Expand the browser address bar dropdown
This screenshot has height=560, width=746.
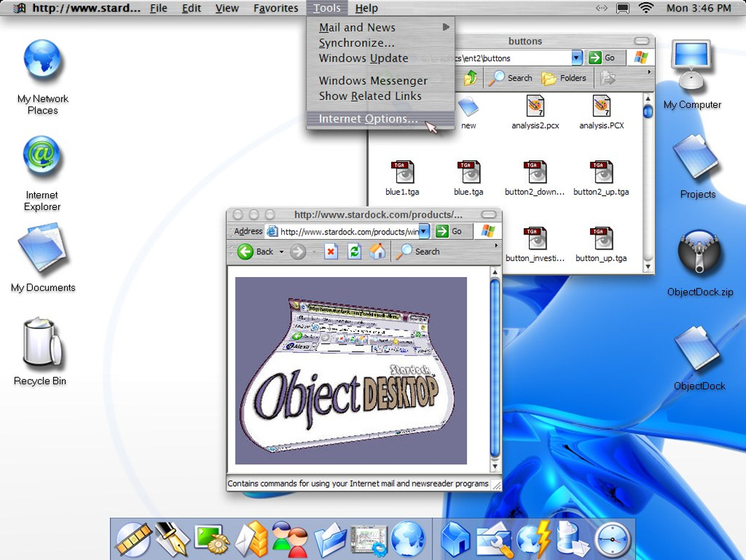pyautogui.click(x=424, y=232)
